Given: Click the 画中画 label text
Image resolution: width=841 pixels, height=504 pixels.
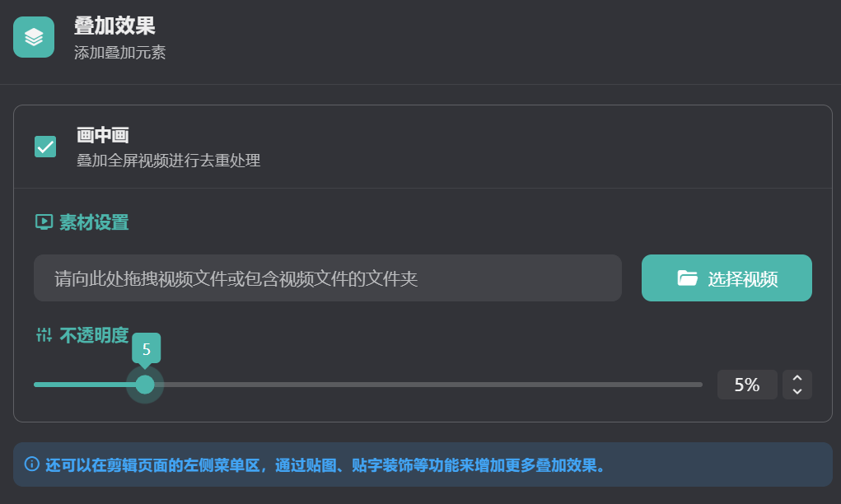Looking at the screenshot, I should click(x=103, y=136).
